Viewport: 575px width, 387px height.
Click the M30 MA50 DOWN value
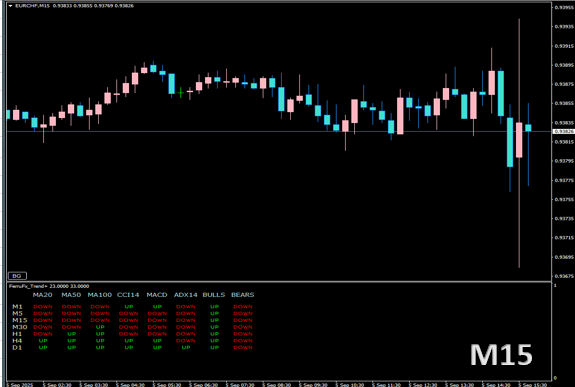(x=72, y=327)
